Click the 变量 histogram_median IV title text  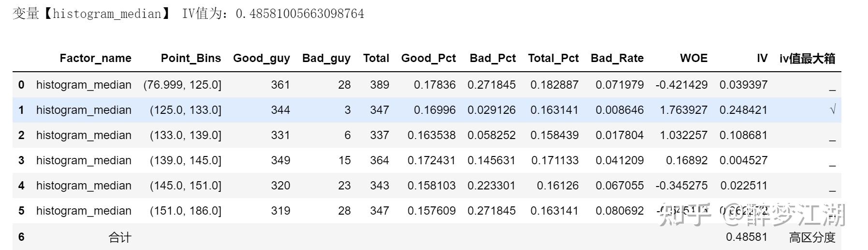pyautogui.click(x=188, y=14)
